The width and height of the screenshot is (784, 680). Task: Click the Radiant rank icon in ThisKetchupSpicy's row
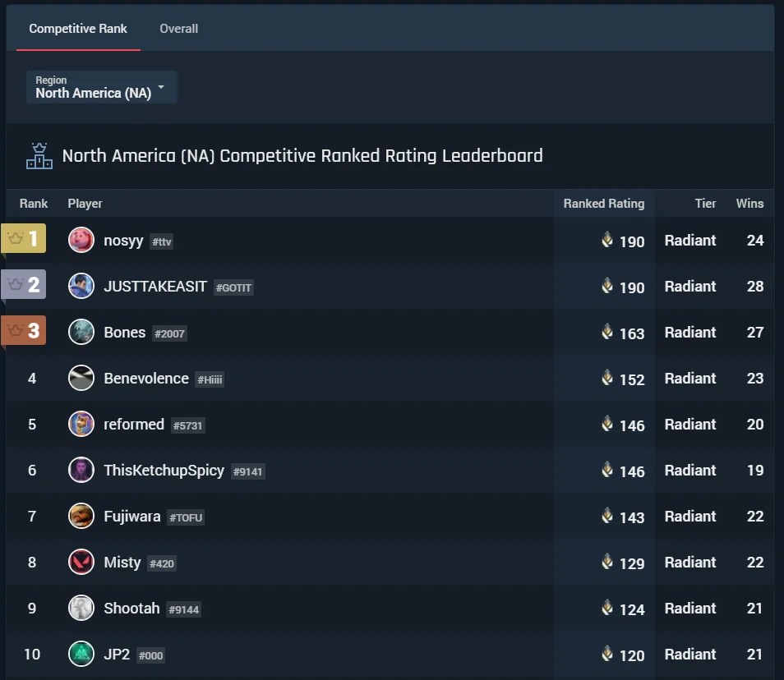click(x=607, y=470)
